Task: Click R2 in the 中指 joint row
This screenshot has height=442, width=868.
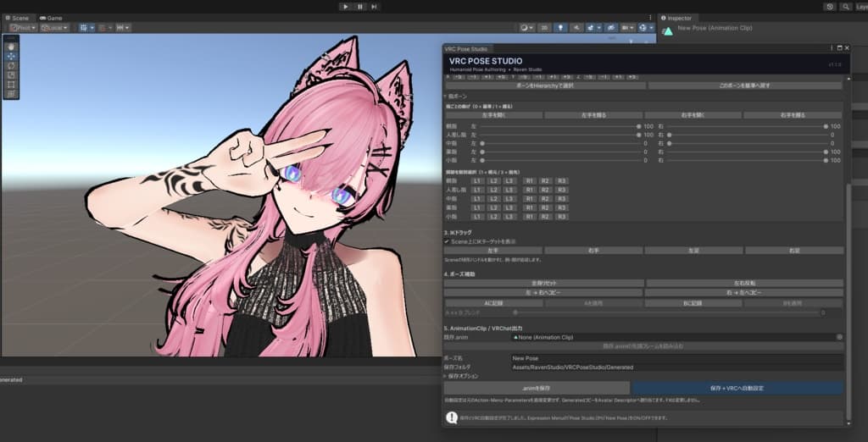Action: coord(545,199)
